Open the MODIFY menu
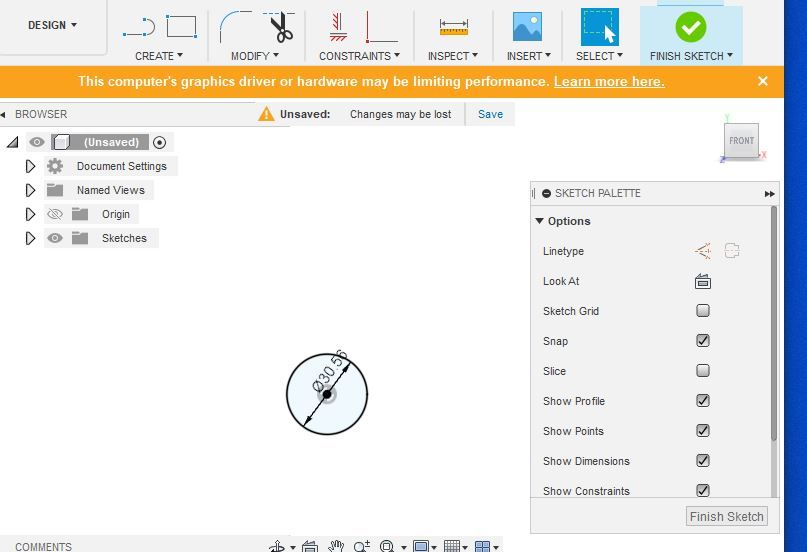Image resolution: width=807 pixels, height=552 pixels. 254,56
